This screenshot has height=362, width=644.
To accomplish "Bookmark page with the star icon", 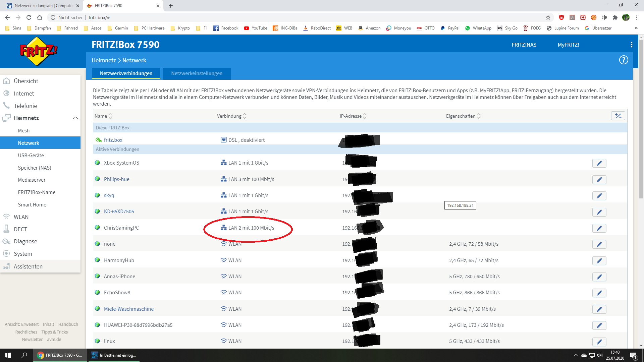I will coord(548,17).
